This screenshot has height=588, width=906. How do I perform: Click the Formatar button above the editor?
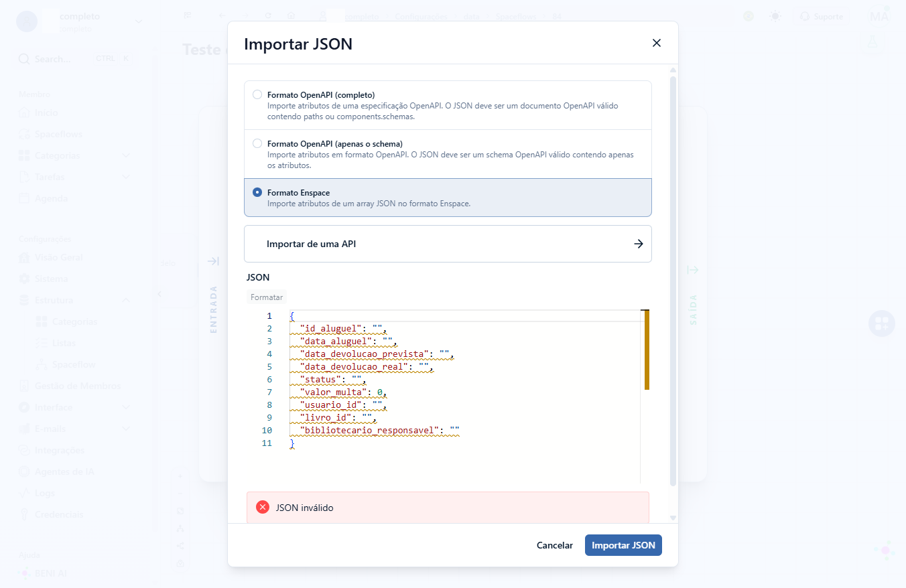click(267, 297)
